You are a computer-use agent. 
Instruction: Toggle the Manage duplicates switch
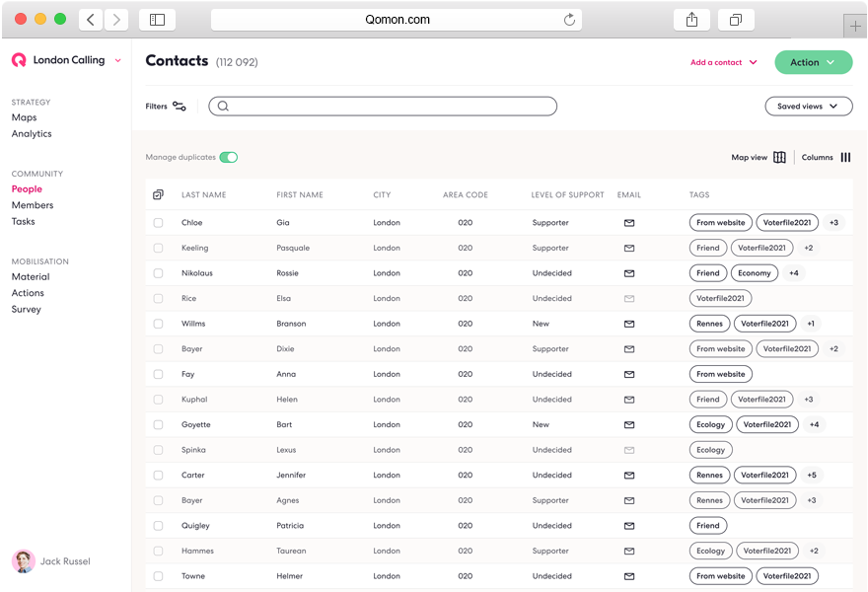click(229, 158)
